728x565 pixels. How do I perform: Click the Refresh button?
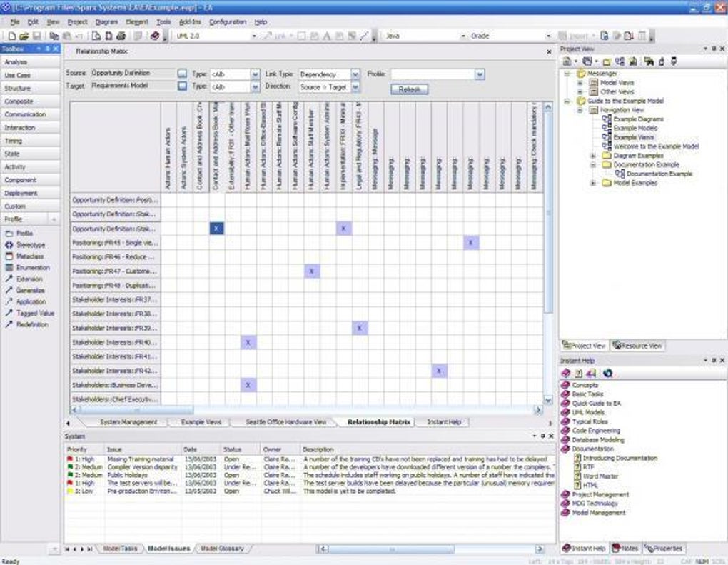[410, 89]
